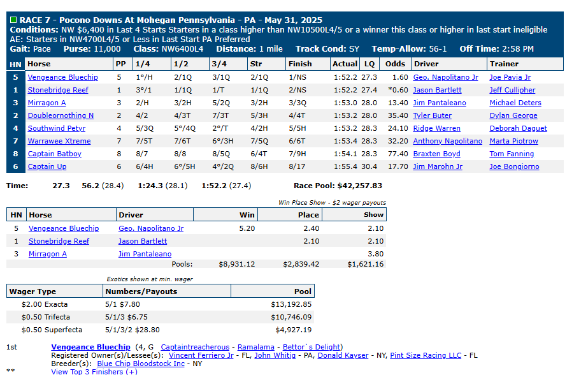The height and width of the screenshot is (375, 588).
Task: Open owner Vincent Ferriero Jr link
Action: 201,355
